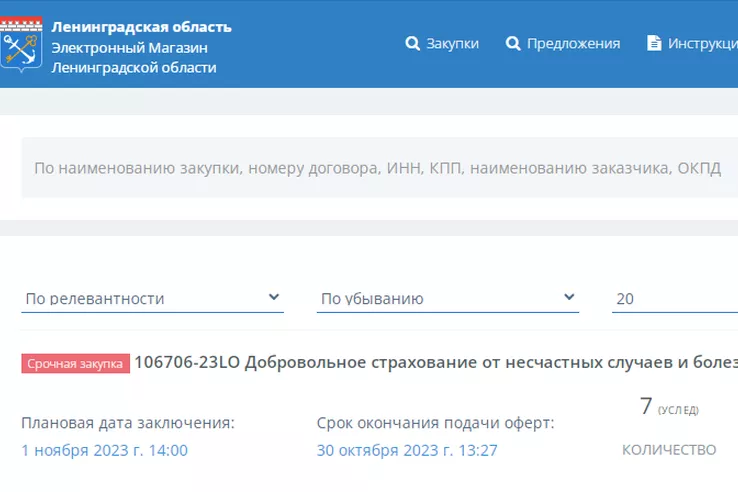This screenshot has height=492, width=738.
Task: Click the magnifier icon beside Закупки
Action: (412, 43)
